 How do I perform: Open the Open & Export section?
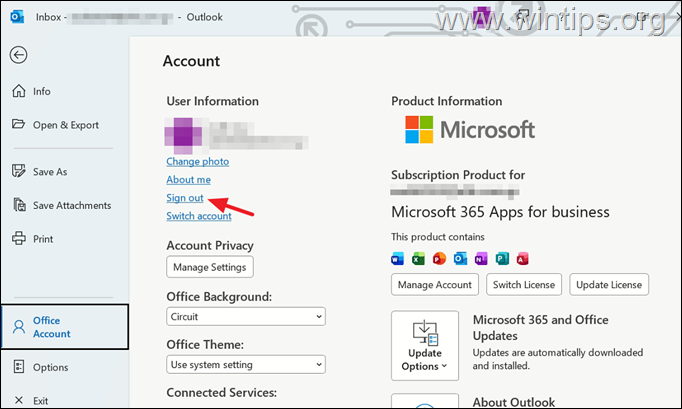coord(64,125)
